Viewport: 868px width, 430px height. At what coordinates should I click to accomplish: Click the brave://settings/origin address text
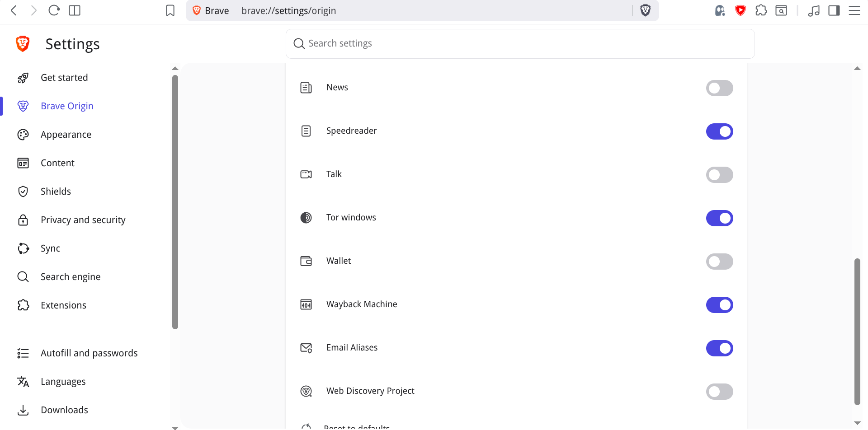tap(289, 11)
